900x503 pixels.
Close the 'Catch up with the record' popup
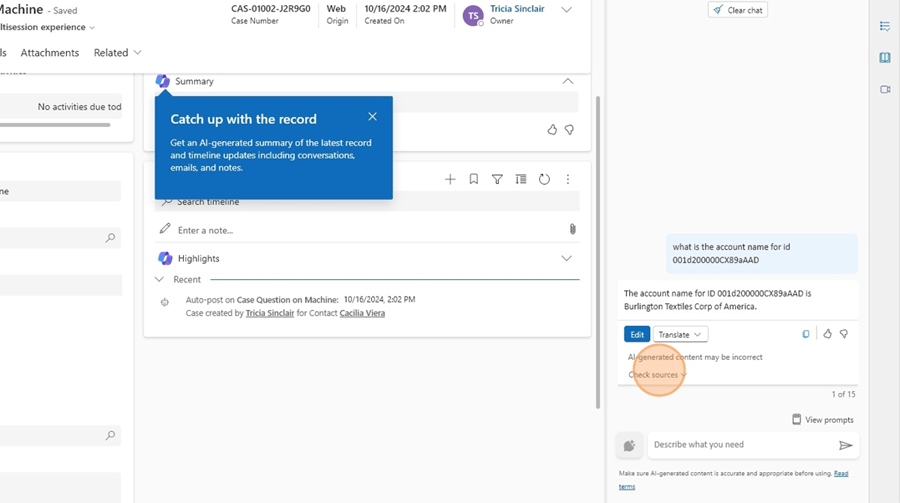click(372, 117)
